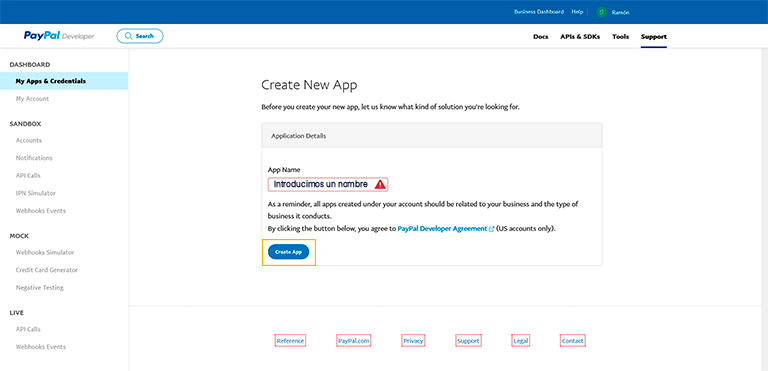Click the red warning icon in App Name field

pyautogui.click(x=380, y=184)
